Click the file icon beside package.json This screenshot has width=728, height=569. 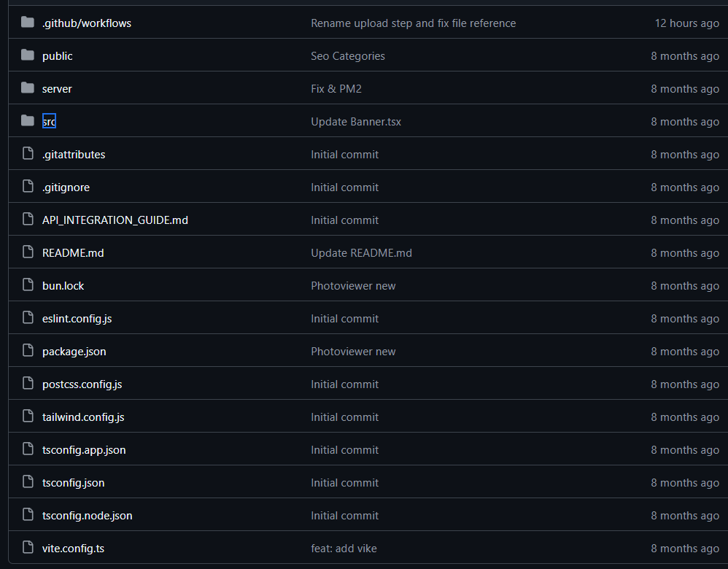pyautogui.click(x=28, y=351)
